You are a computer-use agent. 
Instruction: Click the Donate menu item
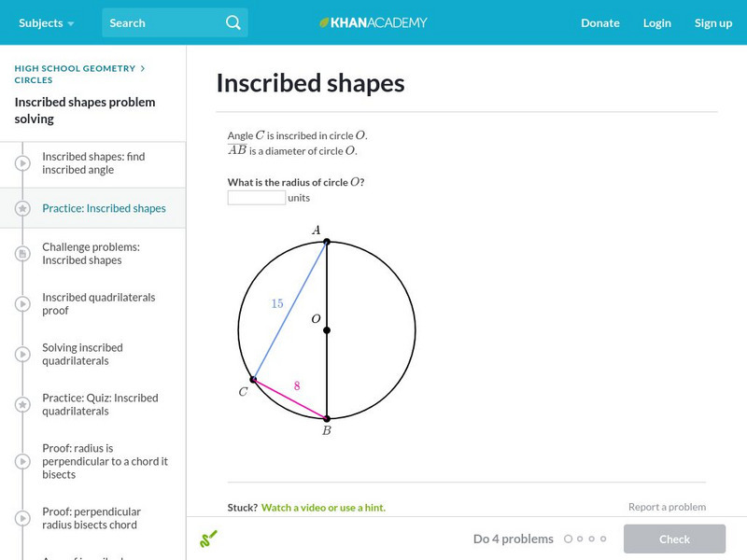pos(599,22)
